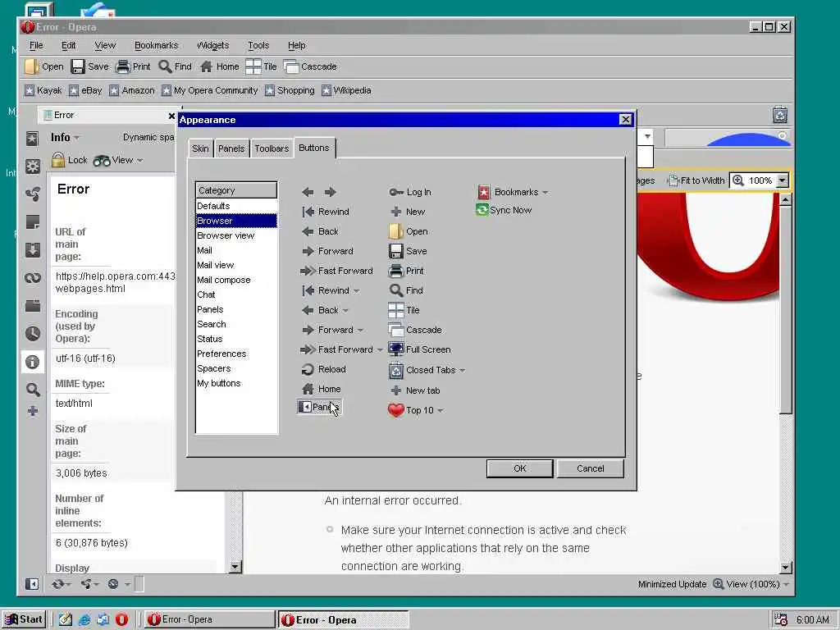Open the Bookmarks menu
The image size is (840, 630).
pyautogui.click(x=156, y=46)
